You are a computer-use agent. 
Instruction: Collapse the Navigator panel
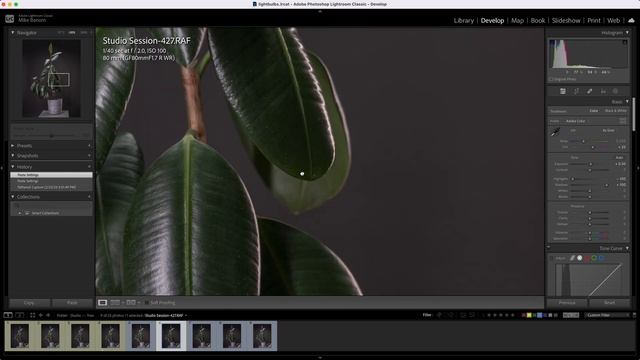(x=13, y=32)
